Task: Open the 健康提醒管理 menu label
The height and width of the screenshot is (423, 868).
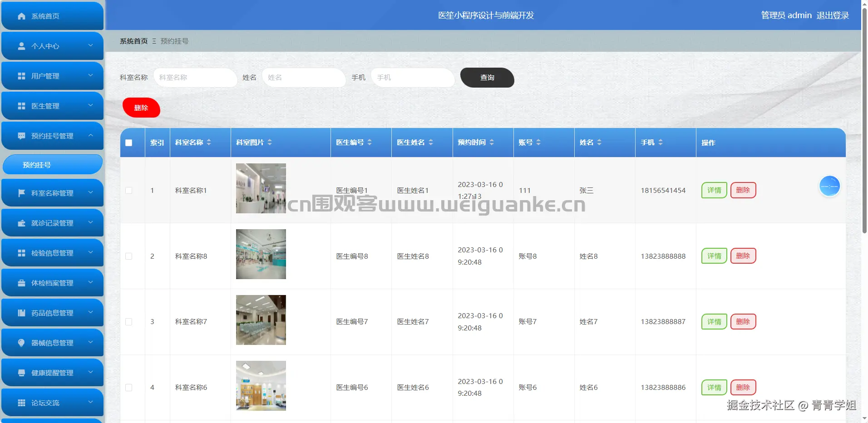Action: pyautogui.click(x=52, y=373)
